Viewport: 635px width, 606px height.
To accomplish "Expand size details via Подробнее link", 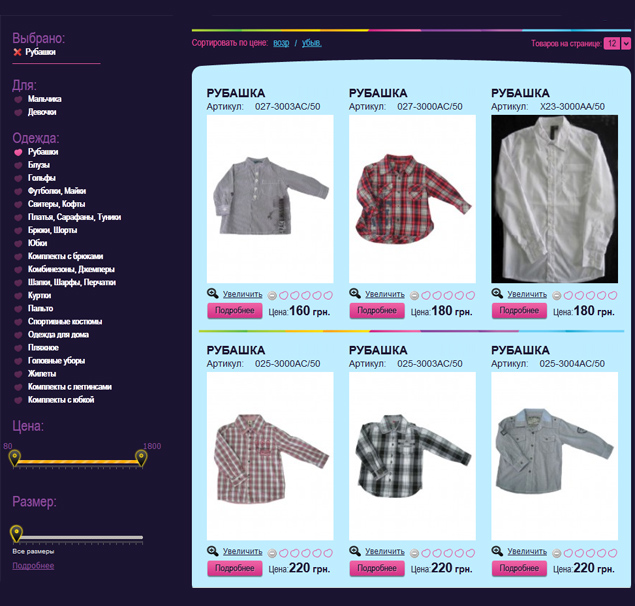I will coord(33,565).
